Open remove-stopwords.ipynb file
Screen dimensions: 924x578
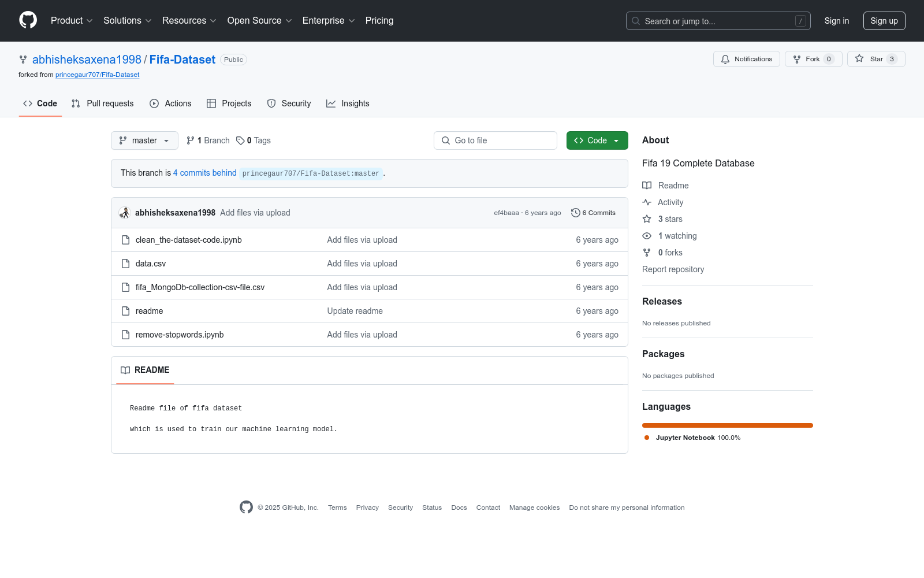[x=180, y=335]
